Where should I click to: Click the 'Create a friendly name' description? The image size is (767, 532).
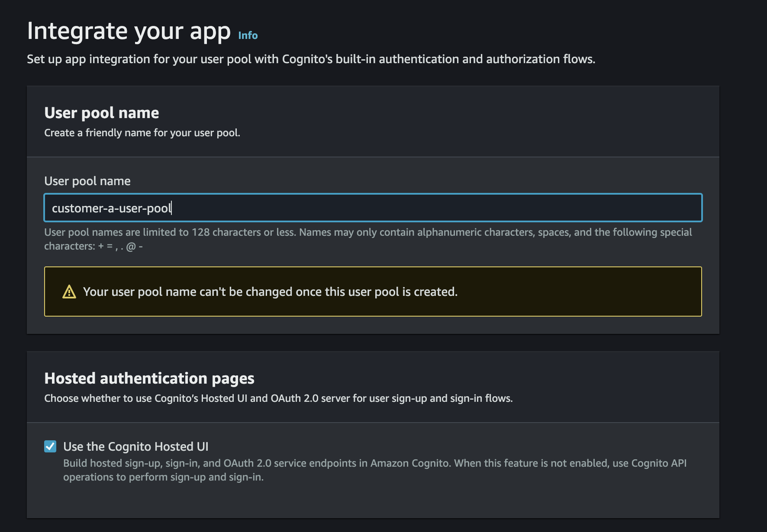tap(143, 133)
